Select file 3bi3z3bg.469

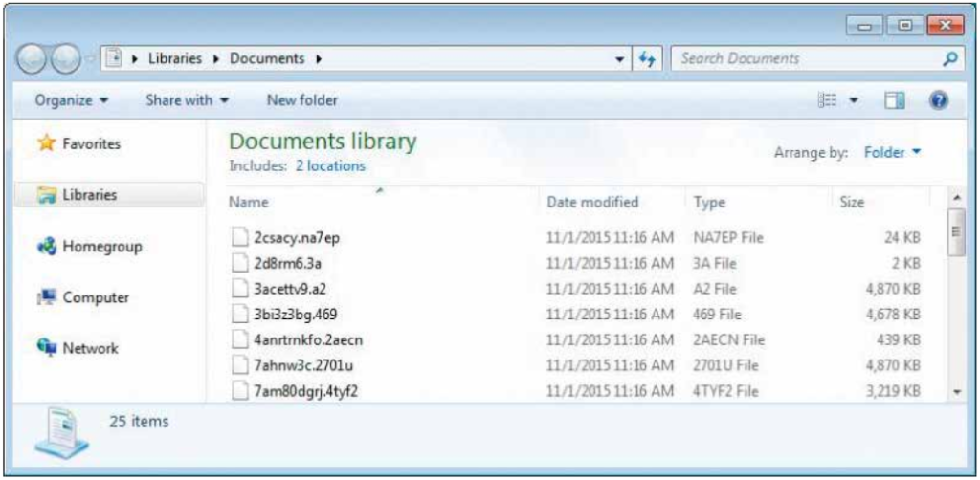coord(296,314)
